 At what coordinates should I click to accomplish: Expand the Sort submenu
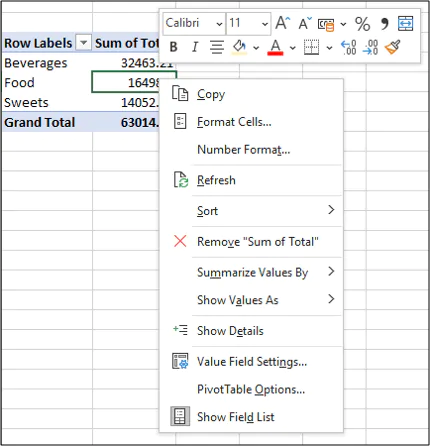click(252, 211)
